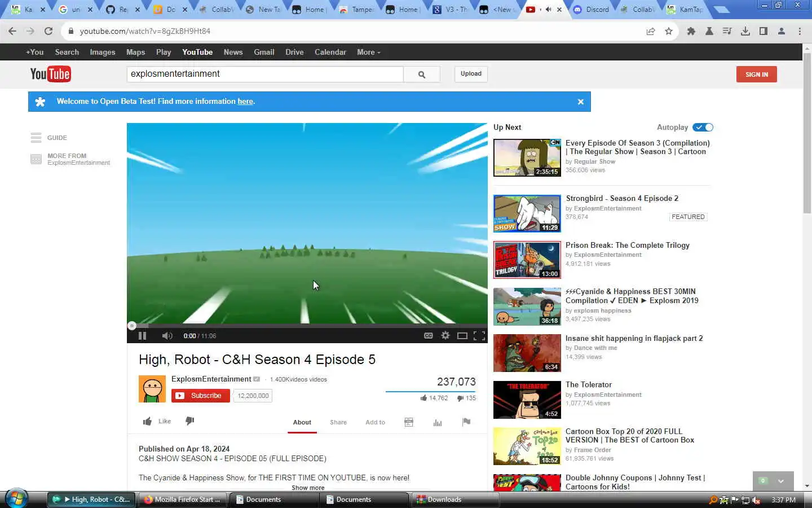Switch to the Discord browser tab
The height and width of the screenshot is (508, 812).
(x=591, y=10)
